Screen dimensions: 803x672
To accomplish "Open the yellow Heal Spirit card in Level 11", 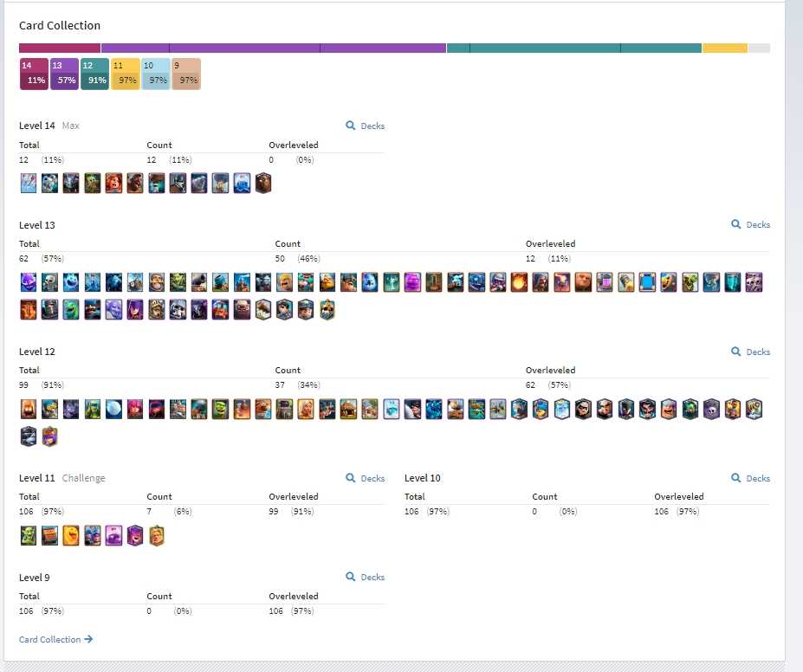I will [71, 535].
